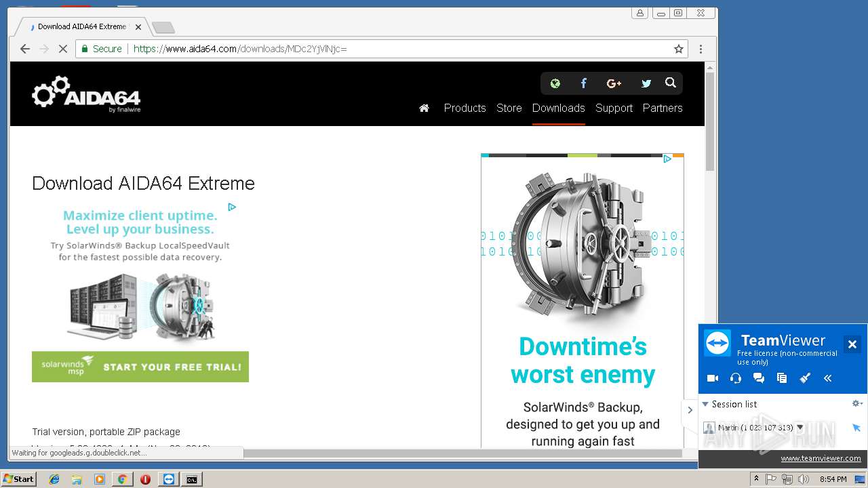Viewport: 868px width, 488px height.
Task: Open the Support menu item
Action: point(614,108)
